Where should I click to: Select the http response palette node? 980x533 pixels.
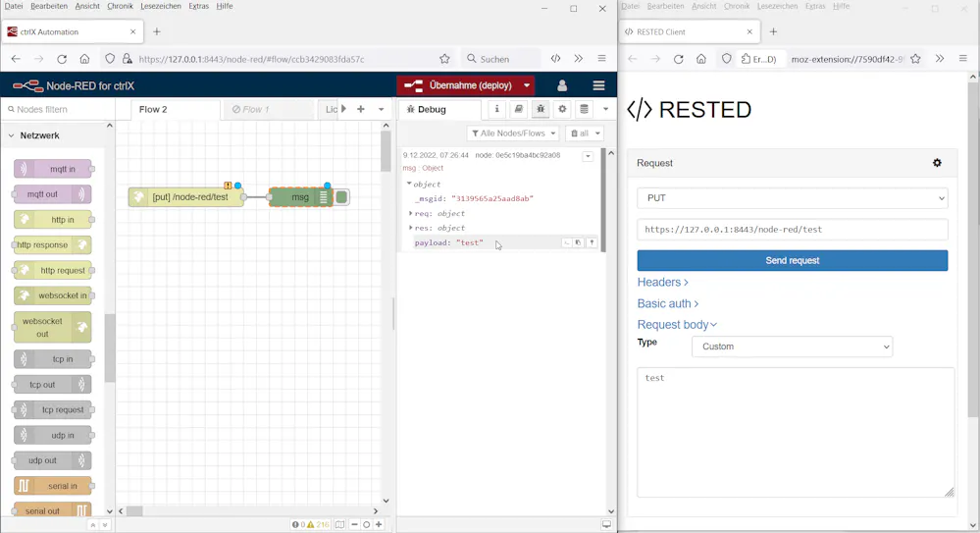coord(53,244)
